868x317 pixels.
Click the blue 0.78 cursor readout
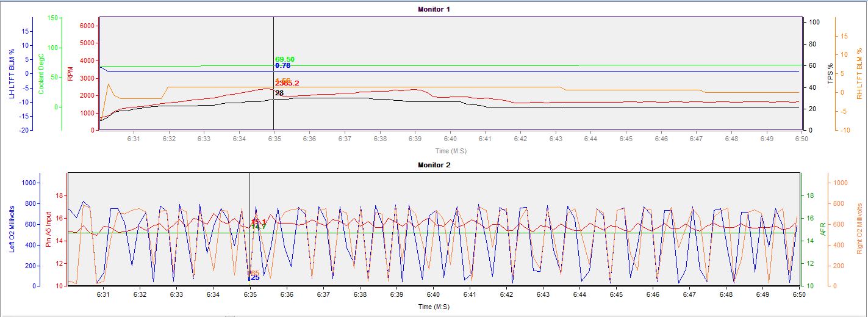pyautogui.click(x=282, y=65)
